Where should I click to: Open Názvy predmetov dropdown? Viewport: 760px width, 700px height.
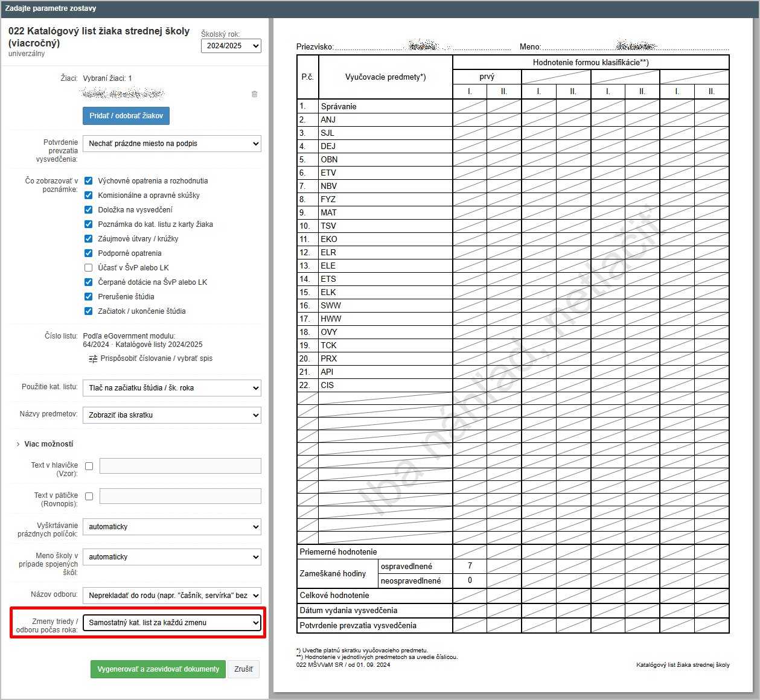172,415
